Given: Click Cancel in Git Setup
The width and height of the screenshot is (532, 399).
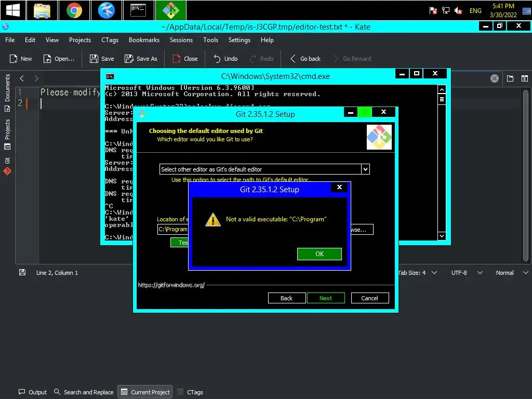Looking at the screenshot, I should (370, 298).
